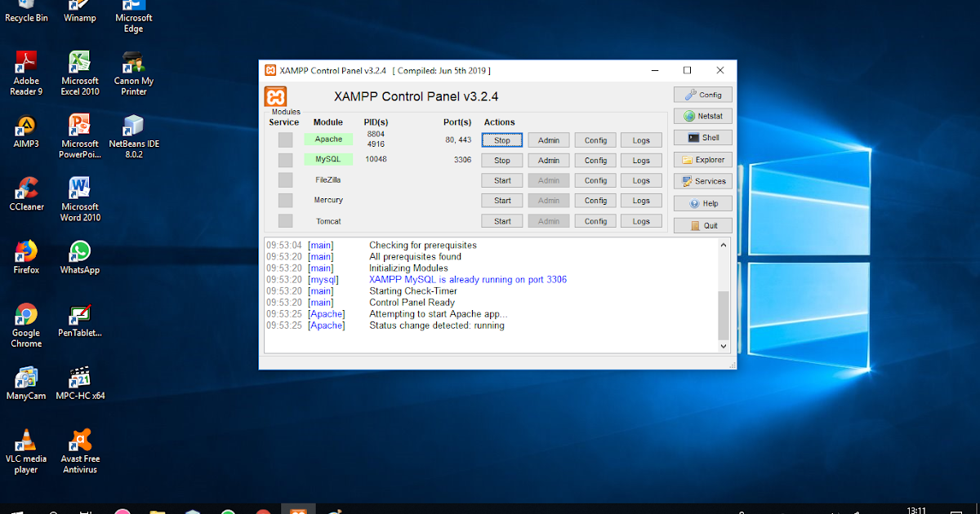Open the FileZilla Config menu
980x514 pixels.
click(595, 180)
